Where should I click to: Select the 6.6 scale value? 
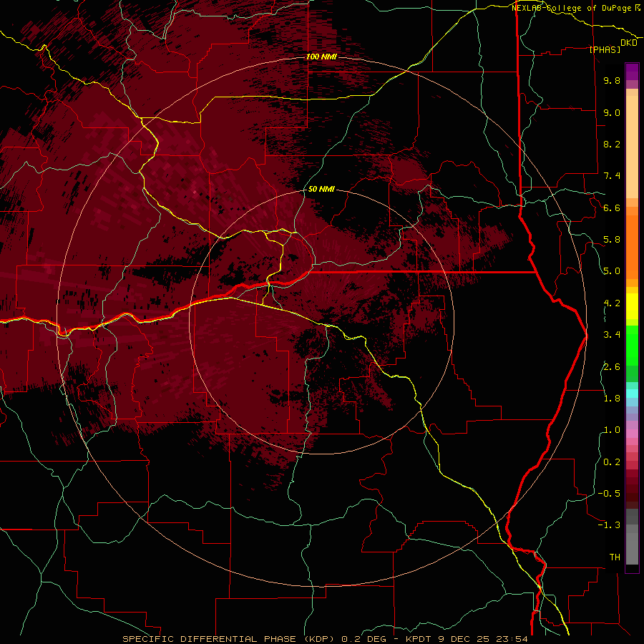pyautogui.click(x=612, y=208)
